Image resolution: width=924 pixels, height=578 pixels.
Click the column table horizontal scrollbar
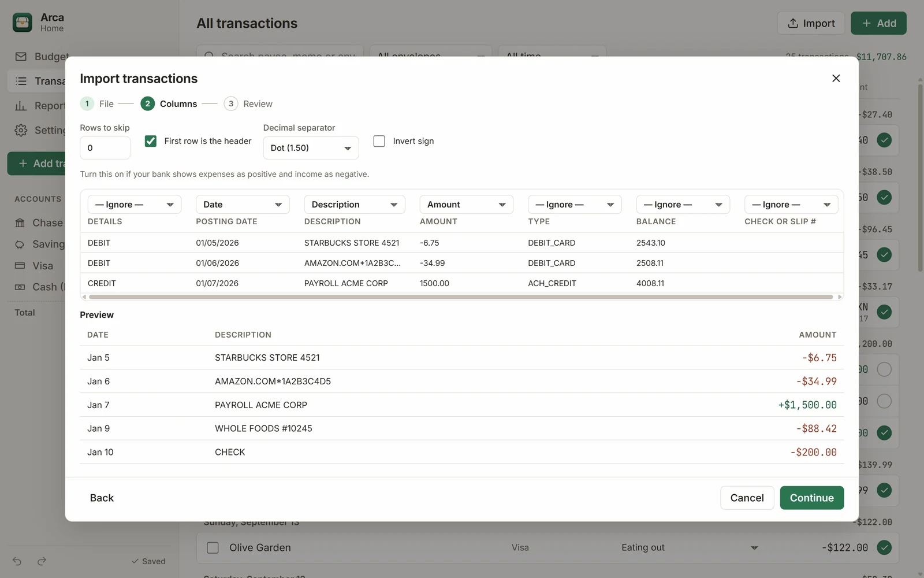461,297
